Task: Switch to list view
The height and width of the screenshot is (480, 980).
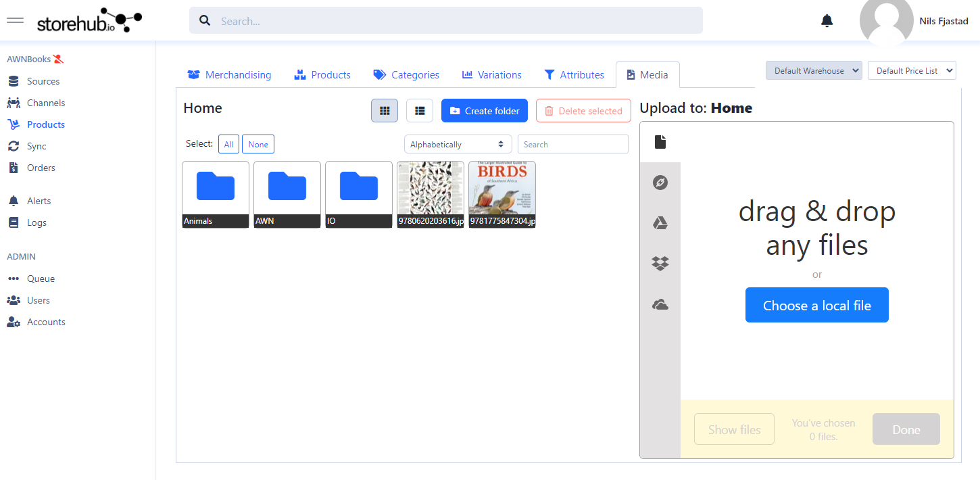Action: tap(420, 111)
